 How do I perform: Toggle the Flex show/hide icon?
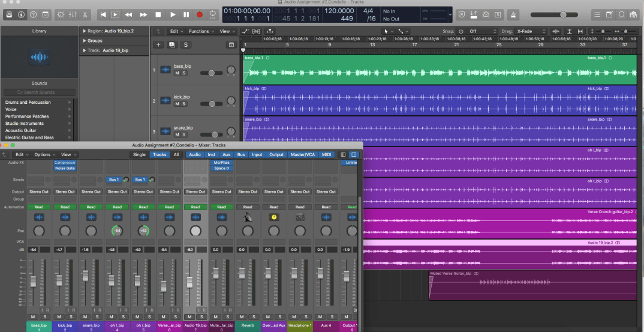click(257, 31)
